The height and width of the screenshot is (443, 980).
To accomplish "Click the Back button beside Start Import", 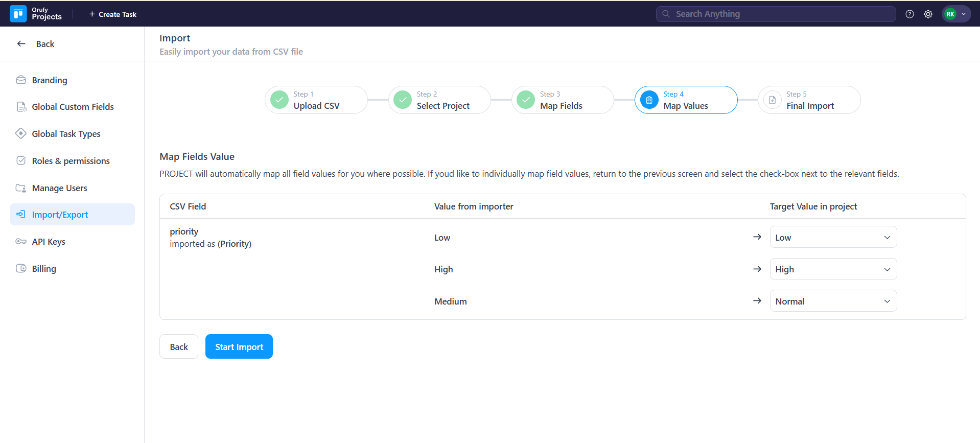I will pyautogui.click(x=179, y=347).
